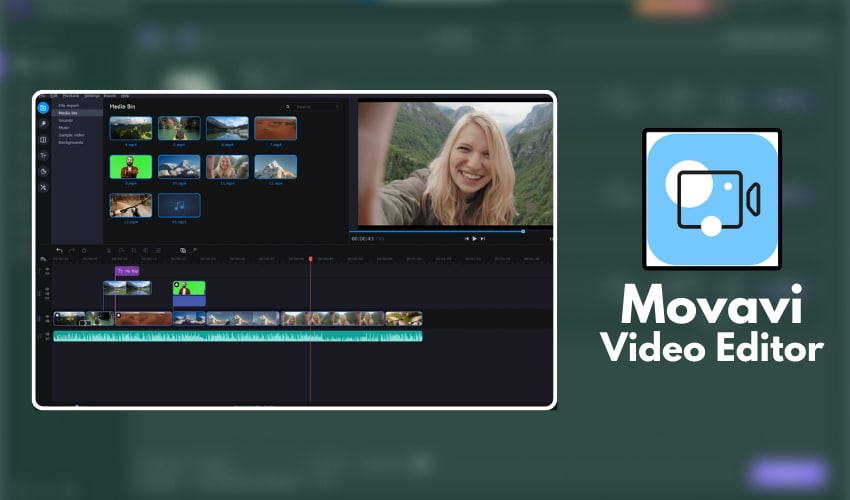Click the Crop icon in timeline toolbar
Image resolution: width=850 pixels, height=500 pixels.
coord(134,251)
